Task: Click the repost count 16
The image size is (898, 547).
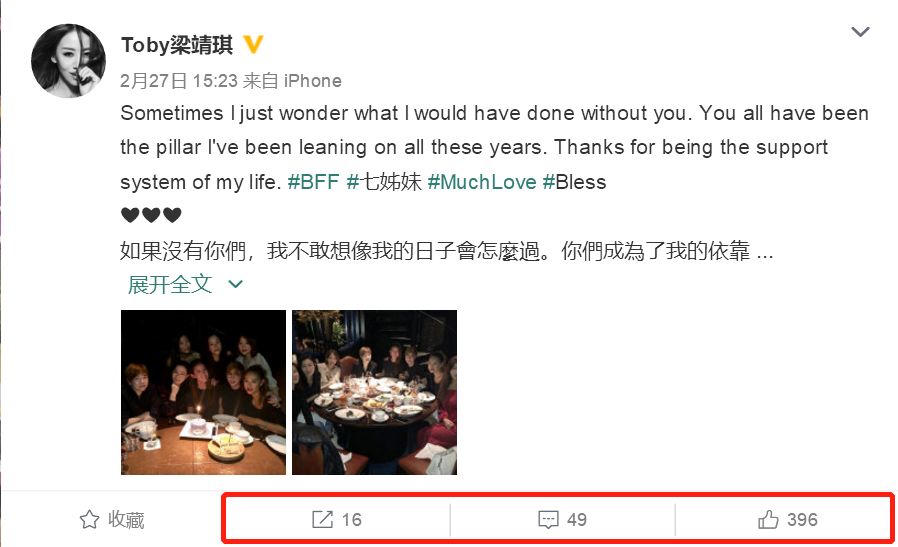Action: point(352,520)
